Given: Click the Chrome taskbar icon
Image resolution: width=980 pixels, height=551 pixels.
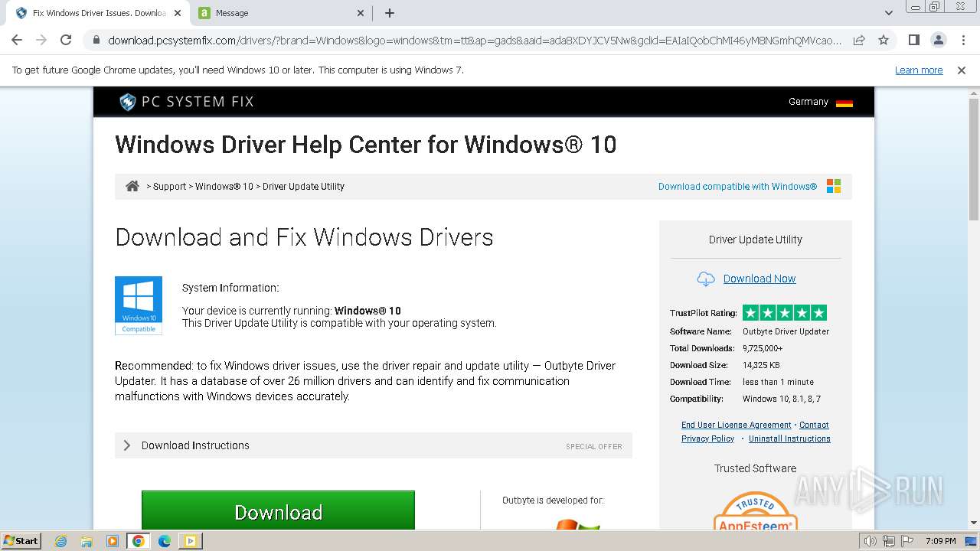Looking at the screenshot, I should tap(138, 541).
